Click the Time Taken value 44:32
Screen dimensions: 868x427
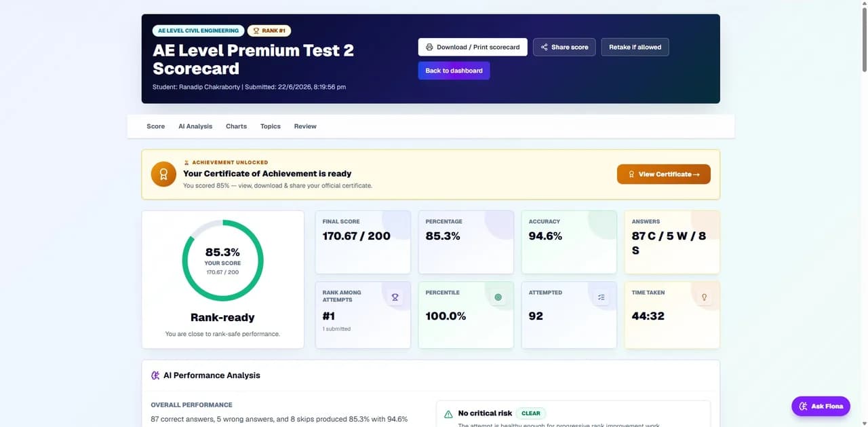point(648,316)
